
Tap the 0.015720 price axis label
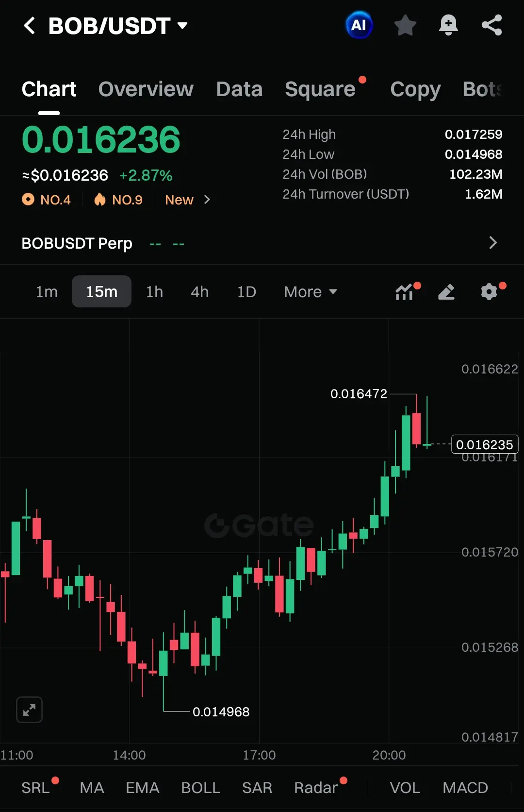490,552
